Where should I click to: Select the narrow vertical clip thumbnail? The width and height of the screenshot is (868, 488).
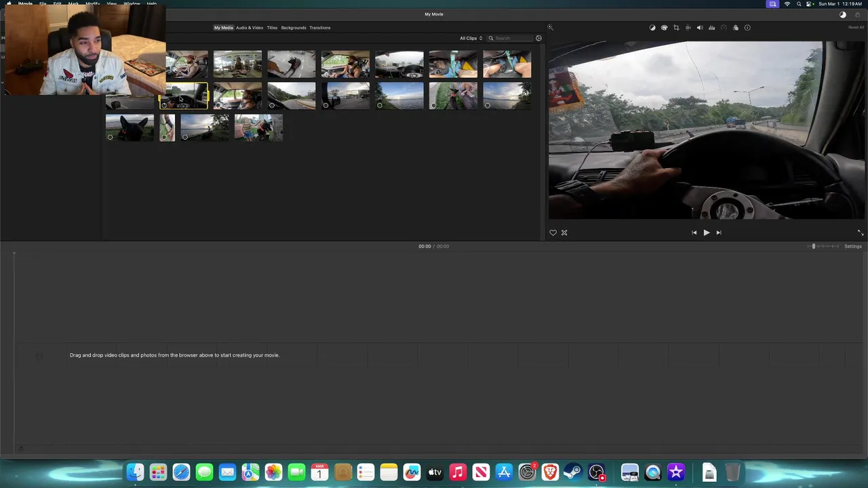click(x=167, y=127)
